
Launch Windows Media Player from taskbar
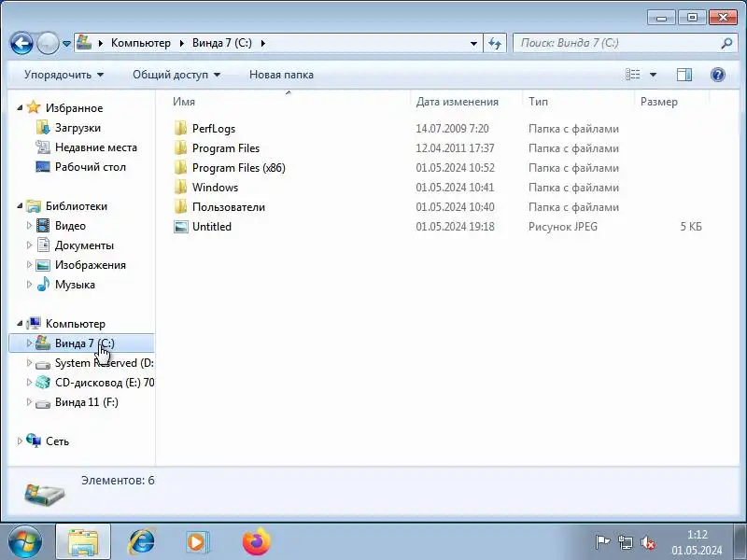tap(196, 542)
